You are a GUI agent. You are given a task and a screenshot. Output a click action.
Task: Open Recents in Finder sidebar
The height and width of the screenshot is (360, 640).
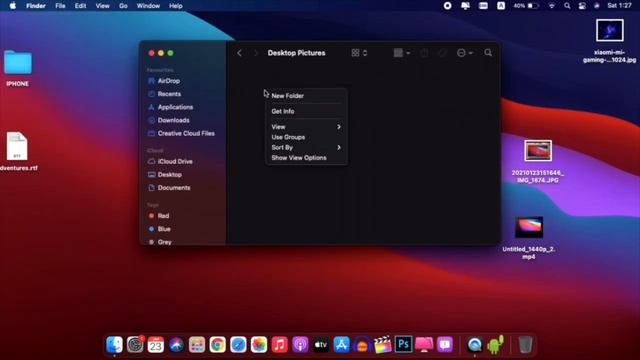(164, 94)
